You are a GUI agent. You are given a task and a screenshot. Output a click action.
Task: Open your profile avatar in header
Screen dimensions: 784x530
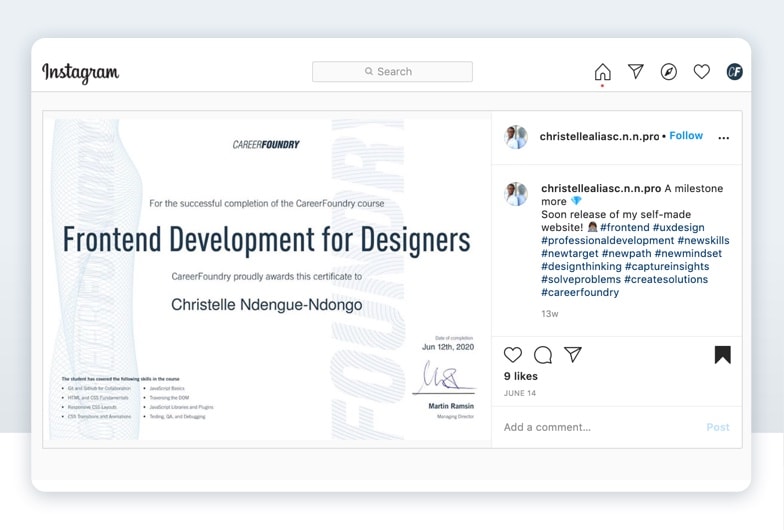point(734,71)
